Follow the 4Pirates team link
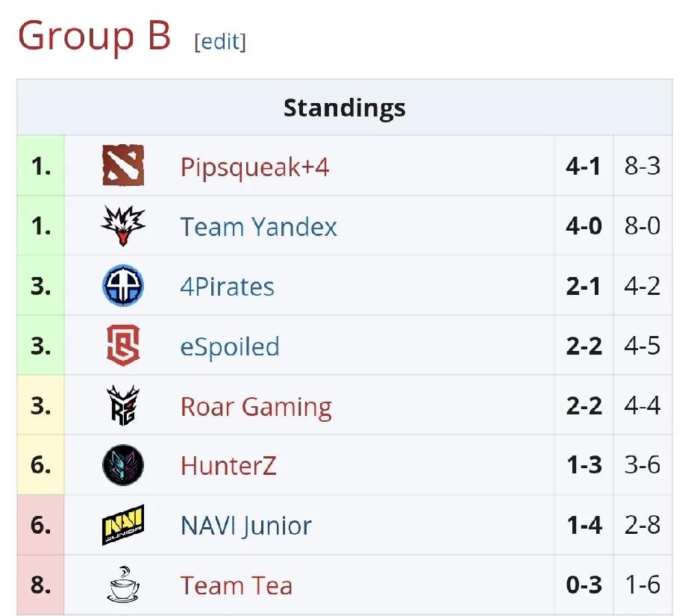 click(x=227, y=287)
